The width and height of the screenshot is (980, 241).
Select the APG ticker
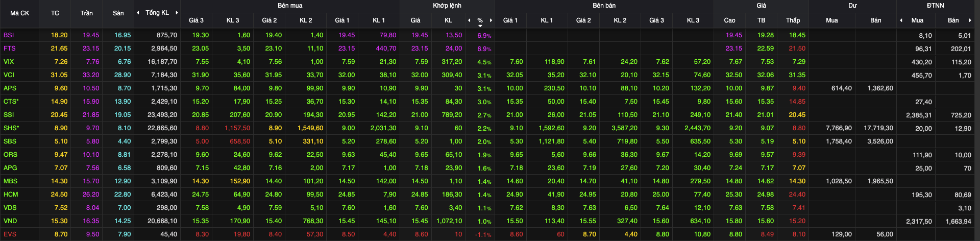10,168
